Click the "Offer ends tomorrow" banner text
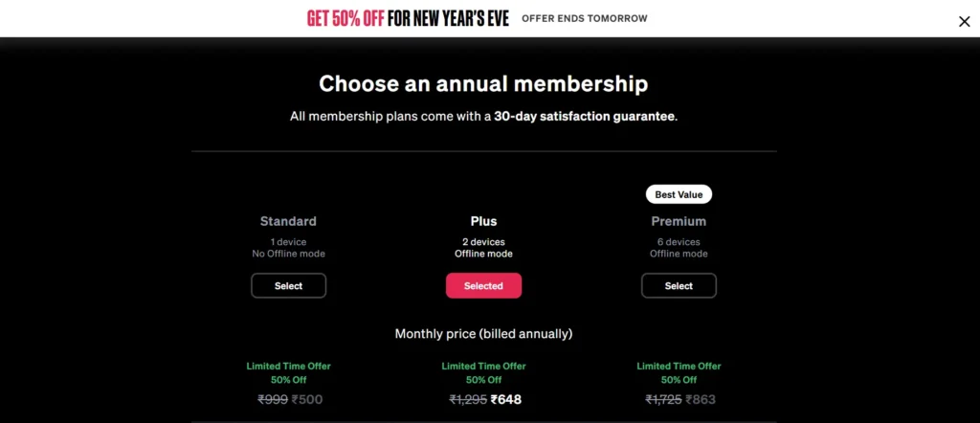980x423 pixels. pyautogui.click(x=584, y=18)
